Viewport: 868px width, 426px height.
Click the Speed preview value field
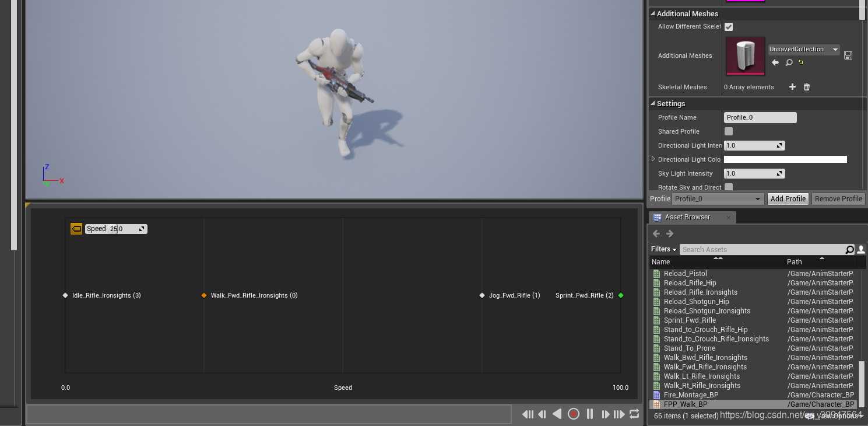pos(116,229)
